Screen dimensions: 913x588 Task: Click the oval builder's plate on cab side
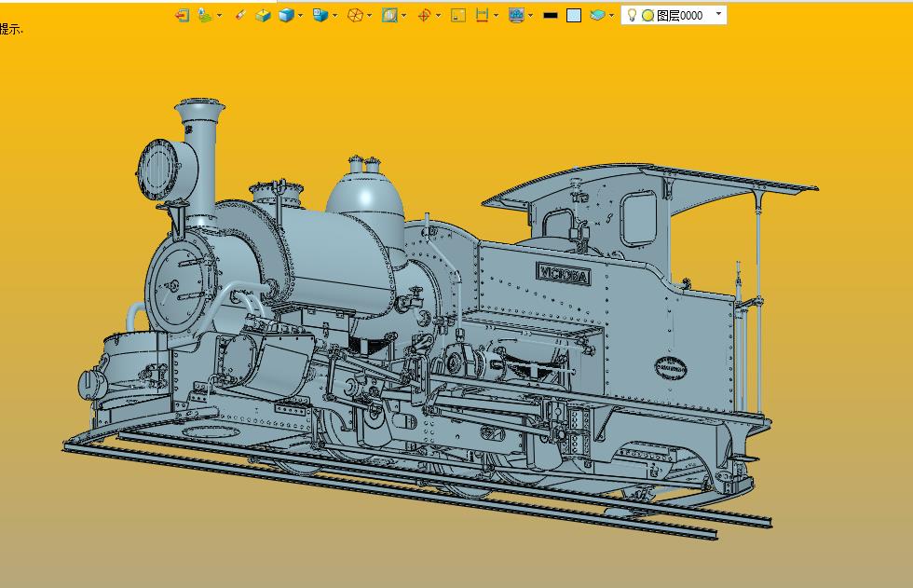click(672, 368)
